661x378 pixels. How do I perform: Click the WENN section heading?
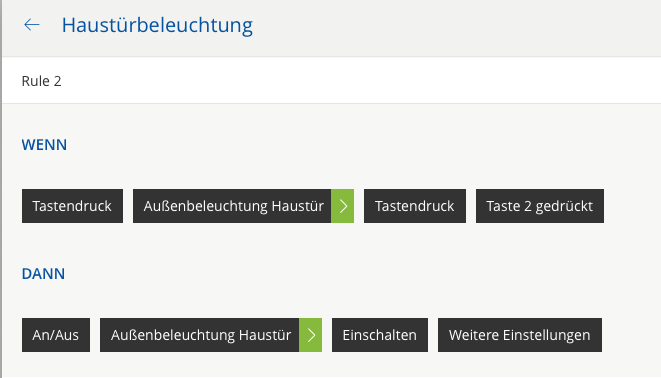pos(44,145)
